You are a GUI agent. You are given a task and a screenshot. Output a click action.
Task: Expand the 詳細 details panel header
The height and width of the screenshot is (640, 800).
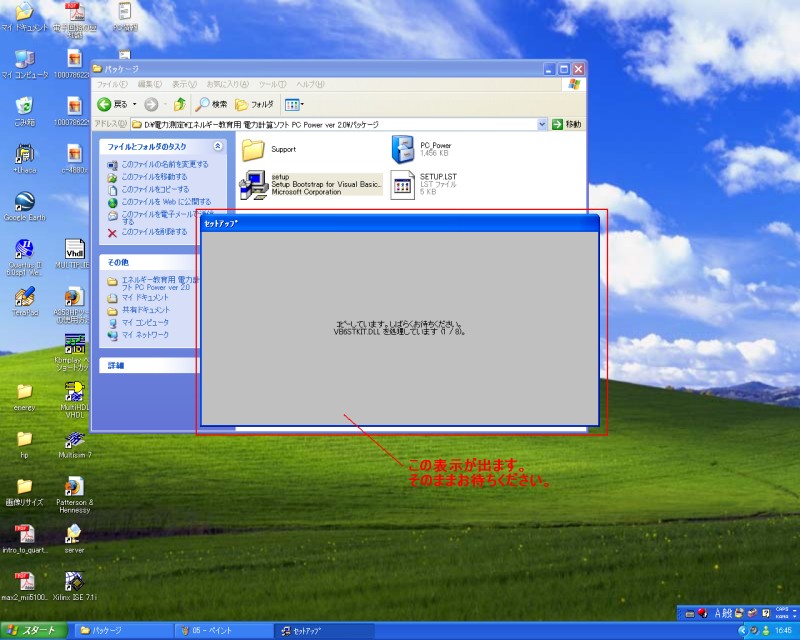pos(151,365)
